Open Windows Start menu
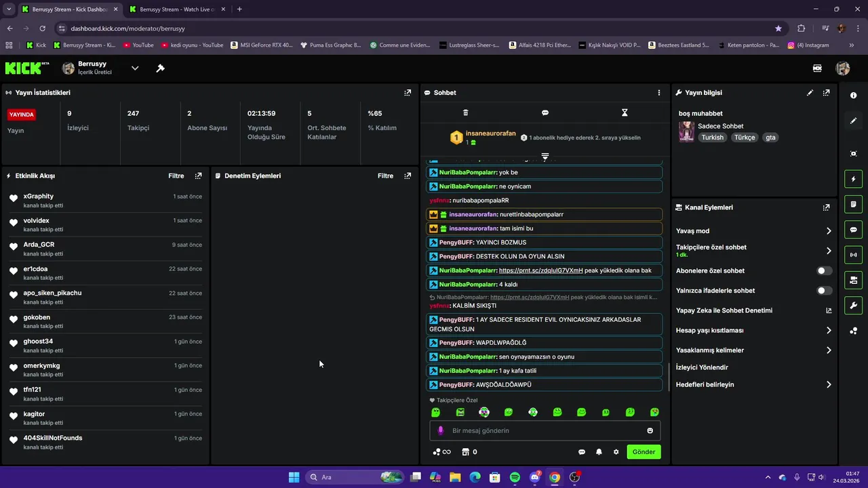This screenshot has width=868, height=488. (x=294, y=477)
